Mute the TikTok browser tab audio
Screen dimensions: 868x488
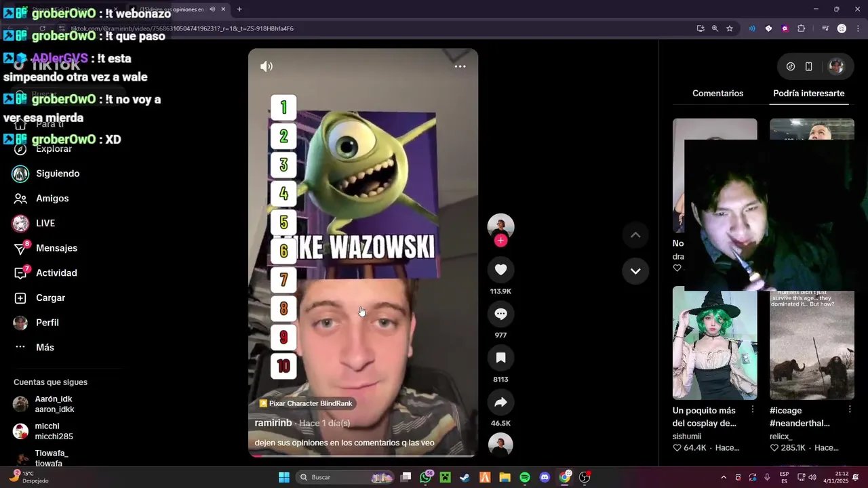click(x=212, y=9)
